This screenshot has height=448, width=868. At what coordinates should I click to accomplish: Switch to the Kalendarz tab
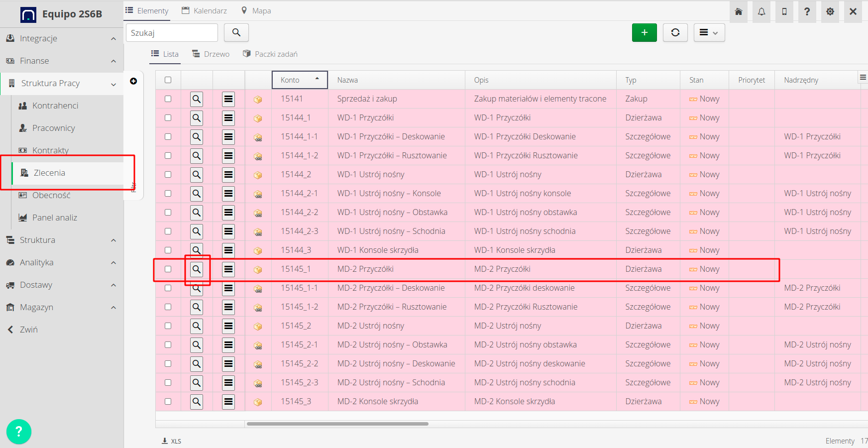[204, 10]
